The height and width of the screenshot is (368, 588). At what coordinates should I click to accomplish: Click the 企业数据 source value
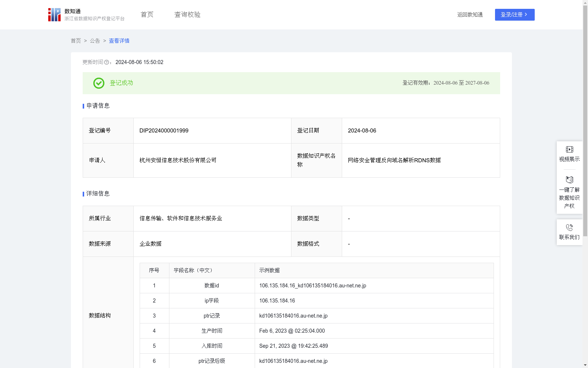coord(151,244)
